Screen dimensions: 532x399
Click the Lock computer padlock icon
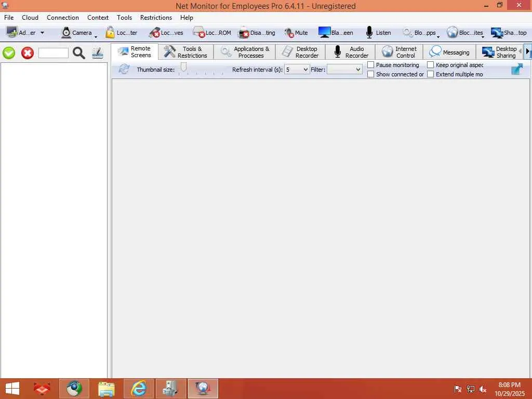pyautogui.click(x=110, y=33)
